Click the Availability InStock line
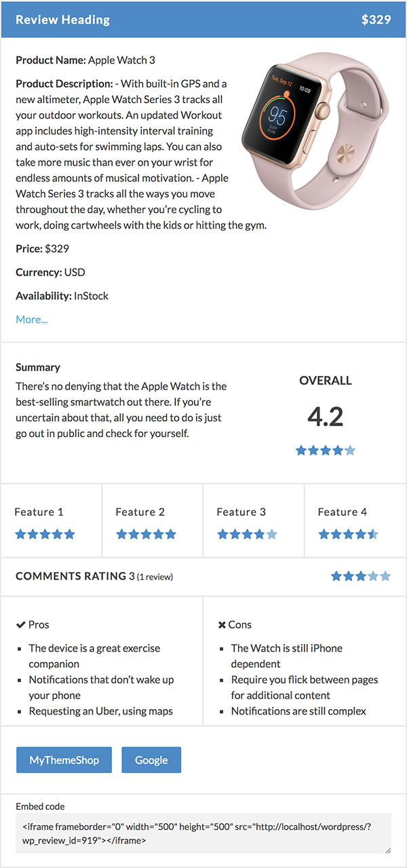The width and height of the screenshot is (407, 868). click(x=62, y=296)
